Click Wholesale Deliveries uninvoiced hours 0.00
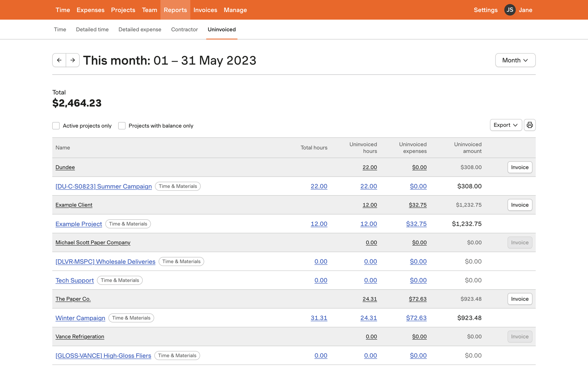 [370, 262]
